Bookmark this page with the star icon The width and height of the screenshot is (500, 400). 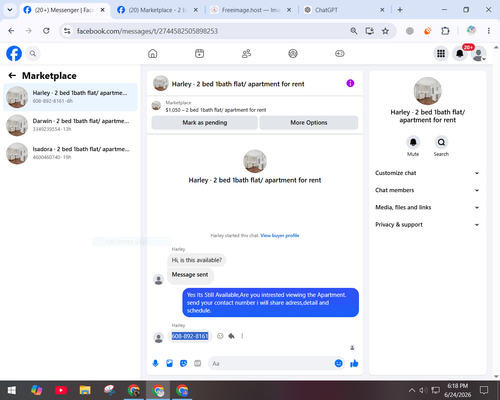click(x=385, y=31)
